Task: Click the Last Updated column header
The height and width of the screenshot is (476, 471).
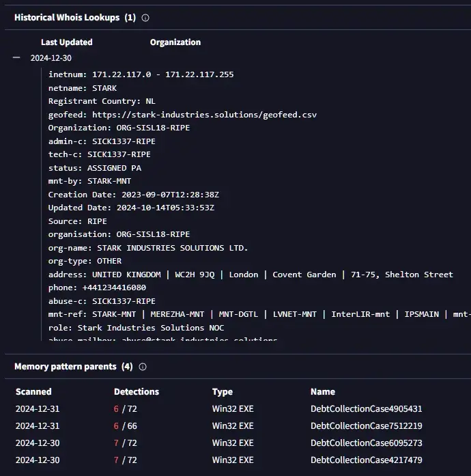Action: point(67,42)
